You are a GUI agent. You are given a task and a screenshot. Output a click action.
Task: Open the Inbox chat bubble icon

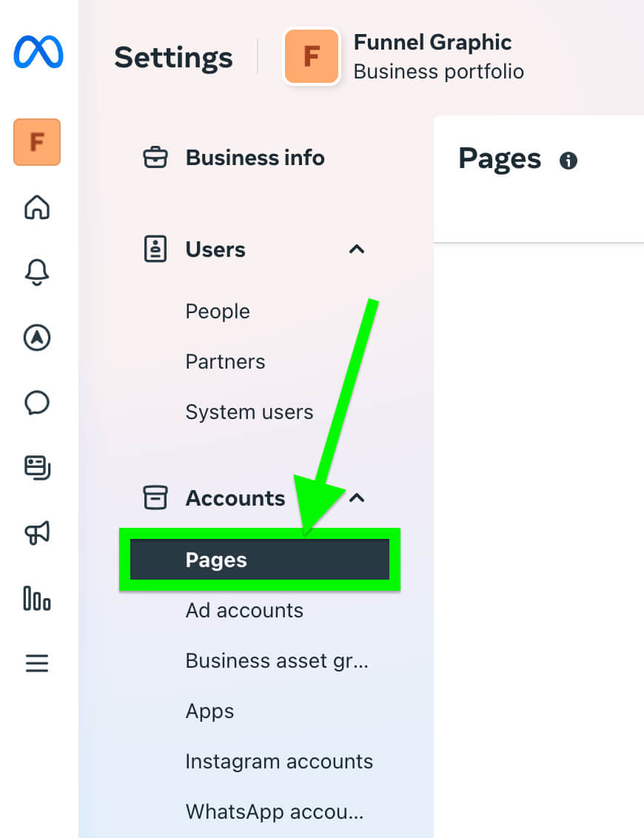36,403
